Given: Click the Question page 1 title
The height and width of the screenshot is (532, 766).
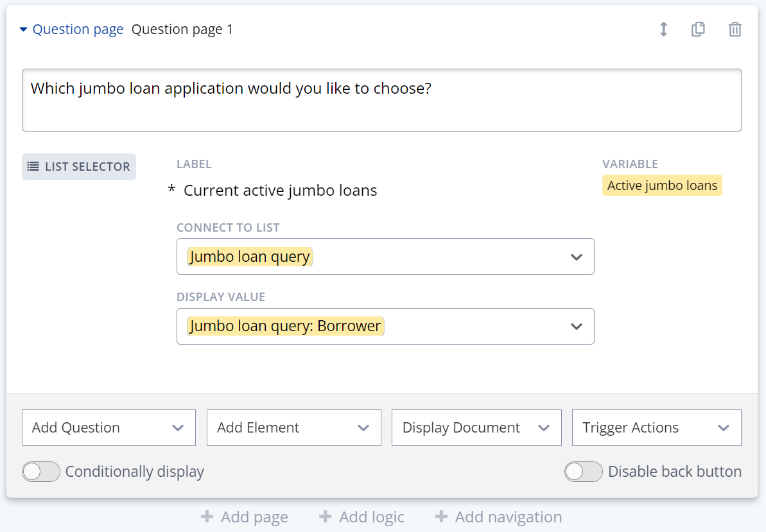Looking at the screenshot, I should pyautogui.click(x=182, y=30).
